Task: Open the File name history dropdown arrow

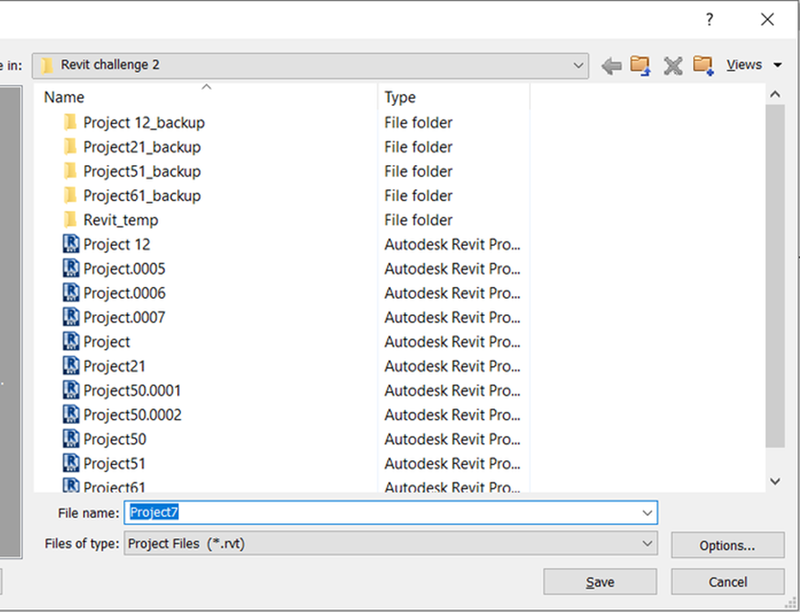Action: (x=647, y=513)
